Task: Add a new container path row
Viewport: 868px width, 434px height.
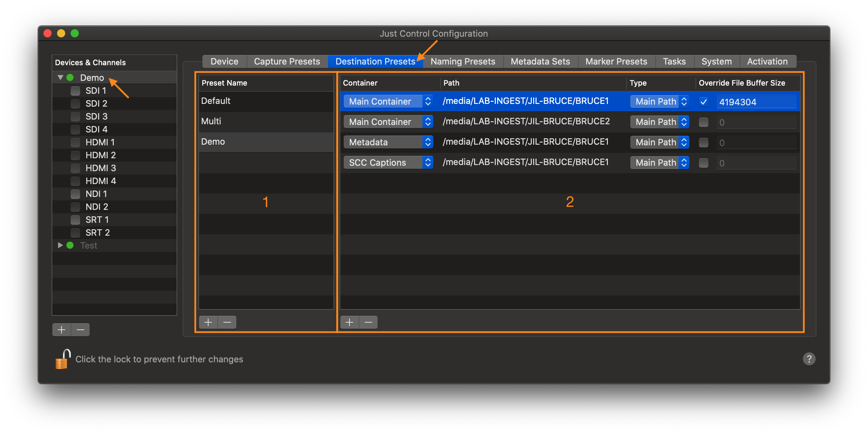Action: tap(349, 322)
